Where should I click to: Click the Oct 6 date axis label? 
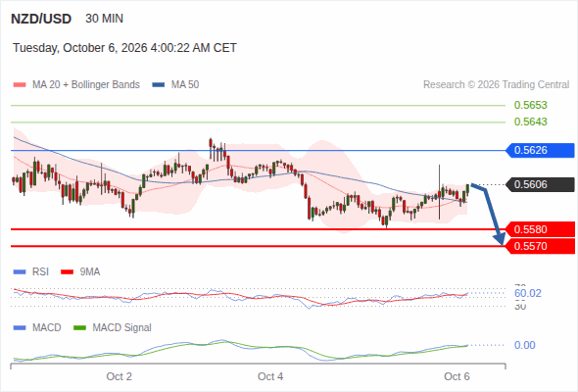point(457,376)
